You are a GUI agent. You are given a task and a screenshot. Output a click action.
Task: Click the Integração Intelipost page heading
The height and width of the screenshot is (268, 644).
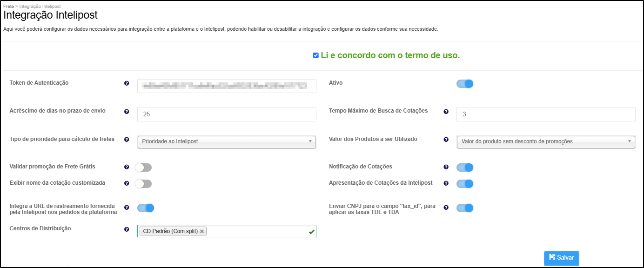click(50, 15)
